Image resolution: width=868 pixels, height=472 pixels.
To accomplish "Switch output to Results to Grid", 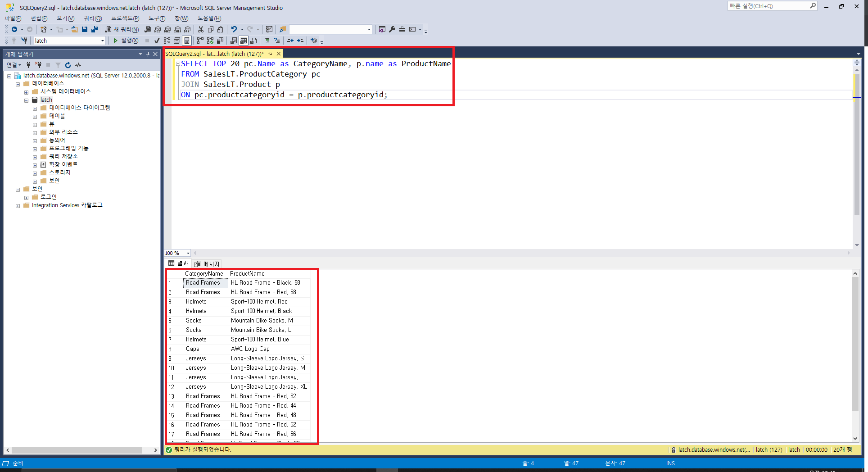I will coord(244,41).
